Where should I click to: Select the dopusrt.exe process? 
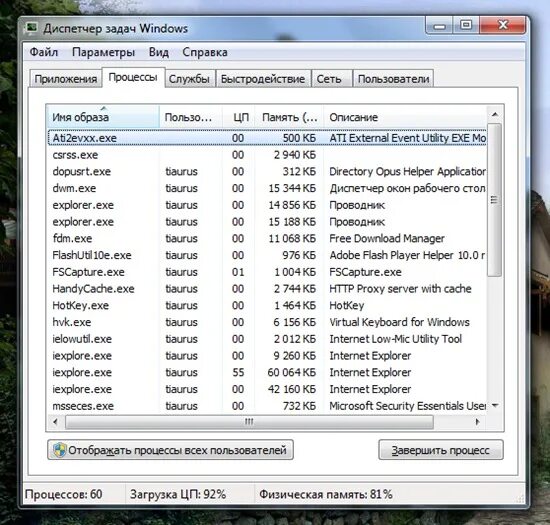click(267, 171)
